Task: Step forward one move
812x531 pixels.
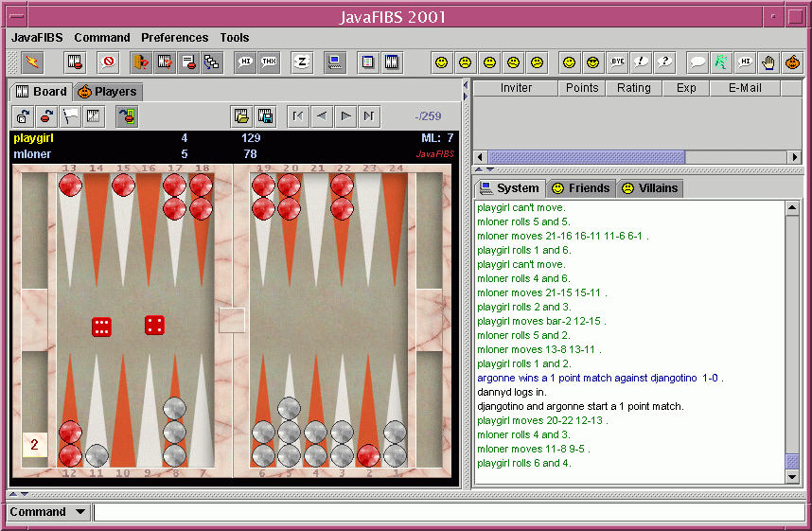Action: [x=346, y=116]
